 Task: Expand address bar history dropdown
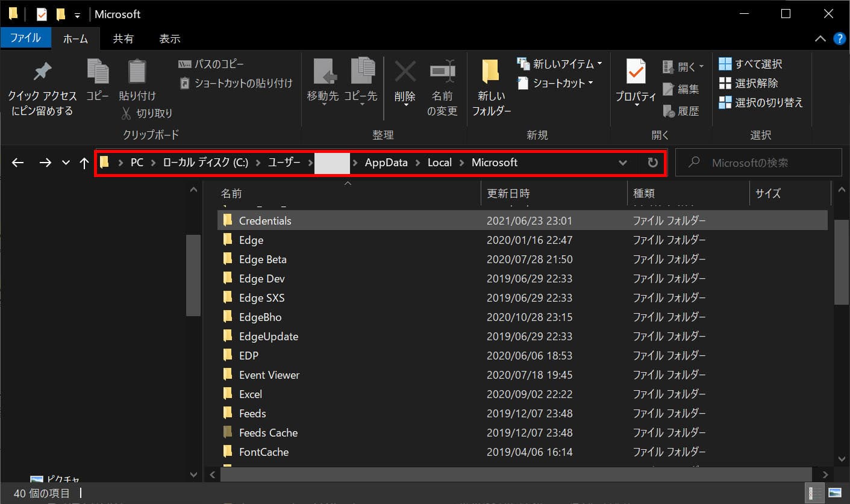623,163
